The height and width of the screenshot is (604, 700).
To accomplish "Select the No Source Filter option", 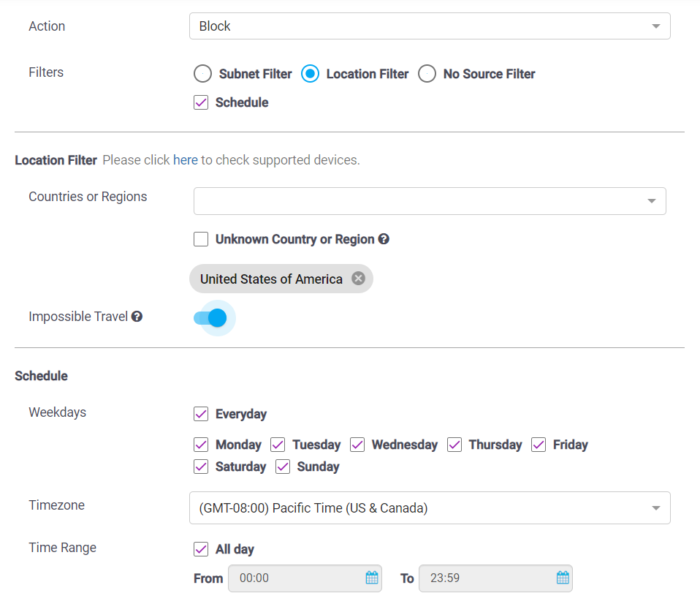I will [x=427, y=74].
